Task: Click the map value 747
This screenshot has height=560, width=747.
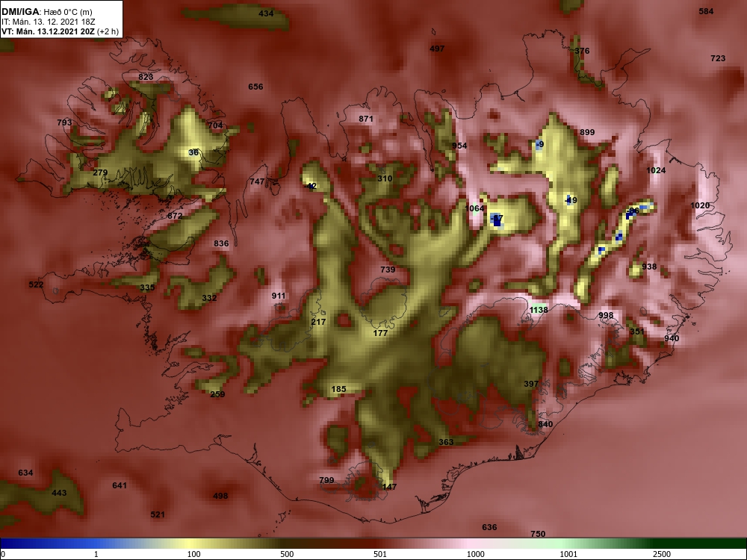Action: pos(257,182)
